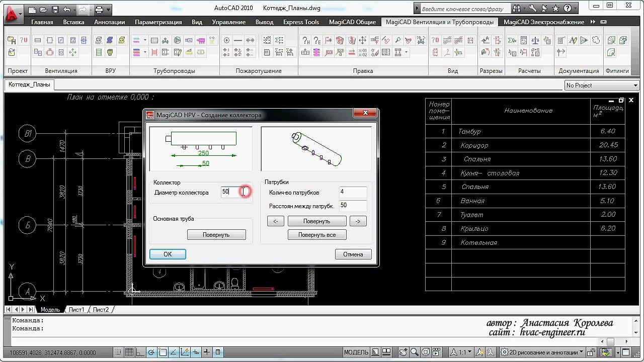Toggle Grid Display in the status bar
The width and height of the screenshot is (644, 362).
click(129, 352)
